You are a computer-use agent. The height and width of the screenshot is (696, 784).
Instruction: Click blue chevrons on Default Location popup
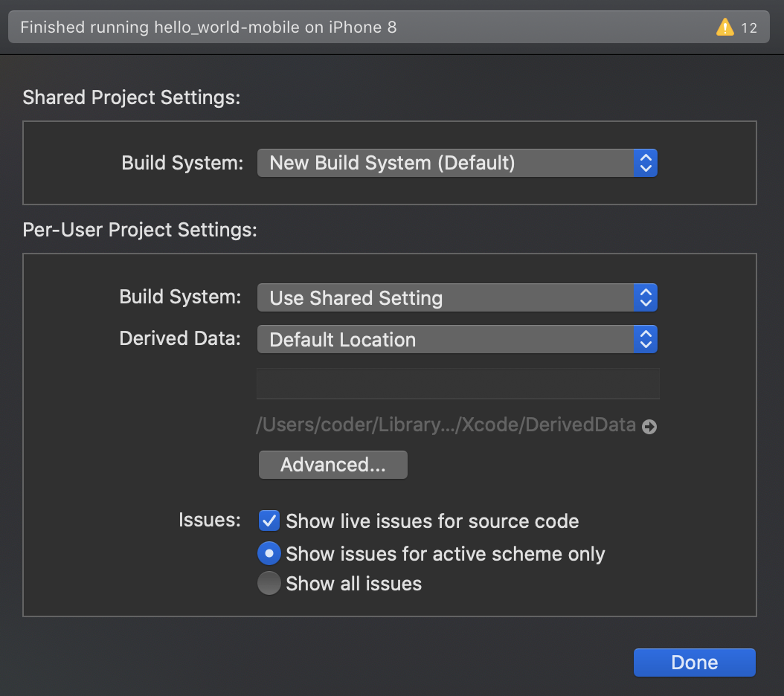pyautogui.click(x=646, y=340)
